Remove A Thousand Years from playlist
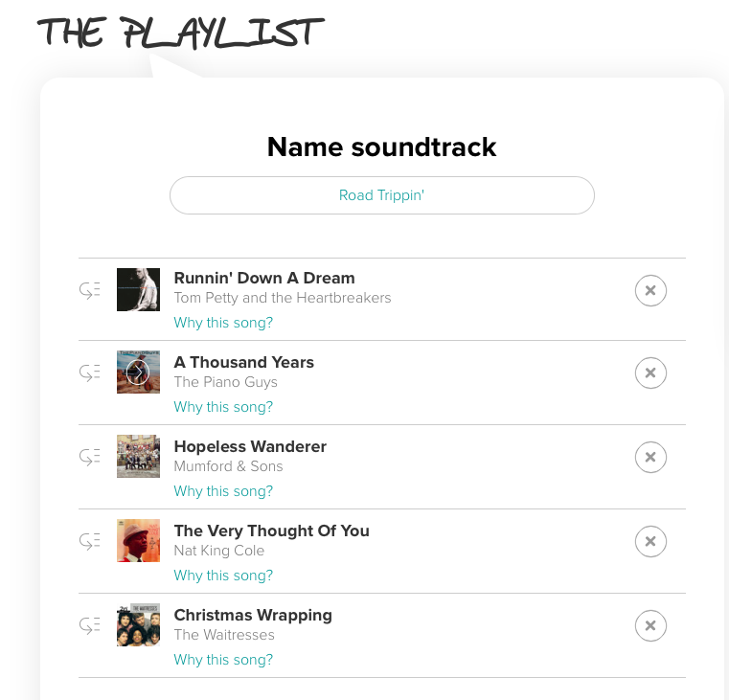 (650, 373)
